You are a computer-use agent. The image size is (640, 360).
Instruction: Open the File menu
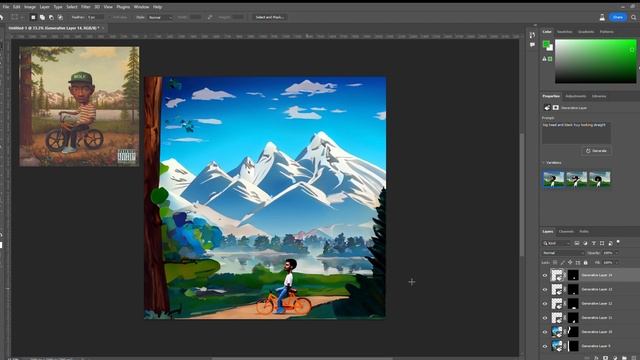(6, 7)
